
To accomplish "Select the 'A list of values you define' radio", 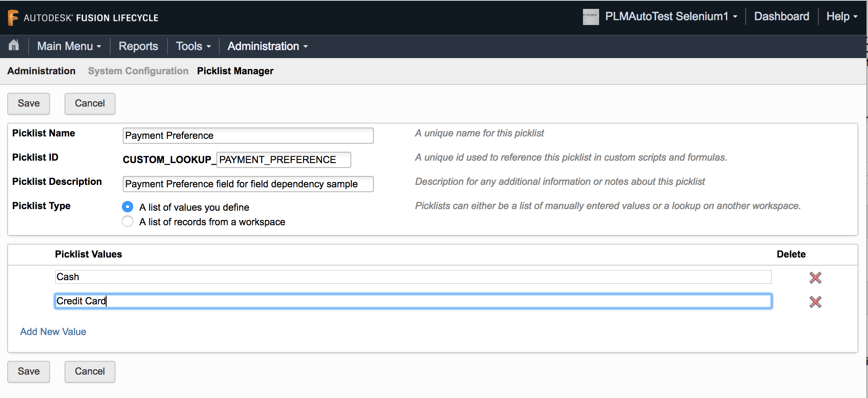I will tap(127, 207).
